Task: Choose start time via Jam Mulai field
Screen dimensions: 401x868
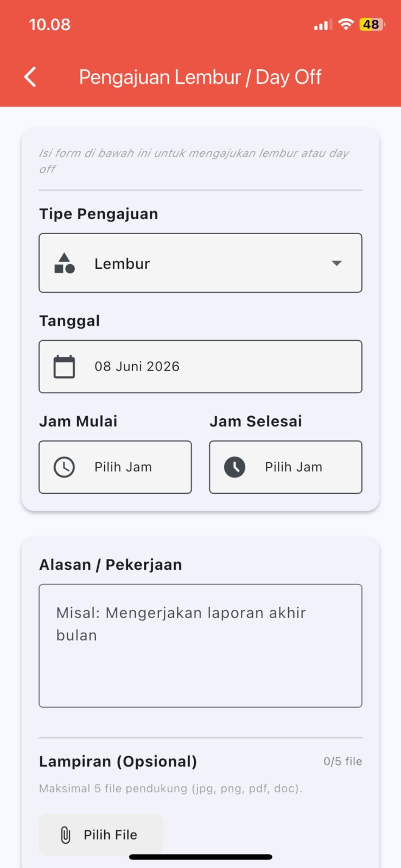Action: coord(115,467)
